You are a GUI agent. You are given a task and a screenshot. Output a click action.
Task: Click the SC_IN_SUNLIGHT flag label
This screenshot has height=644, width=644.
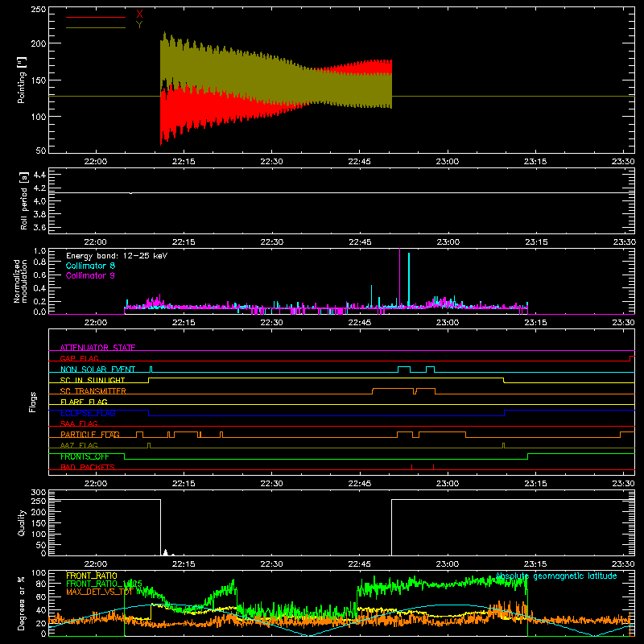tap(93, 380)
